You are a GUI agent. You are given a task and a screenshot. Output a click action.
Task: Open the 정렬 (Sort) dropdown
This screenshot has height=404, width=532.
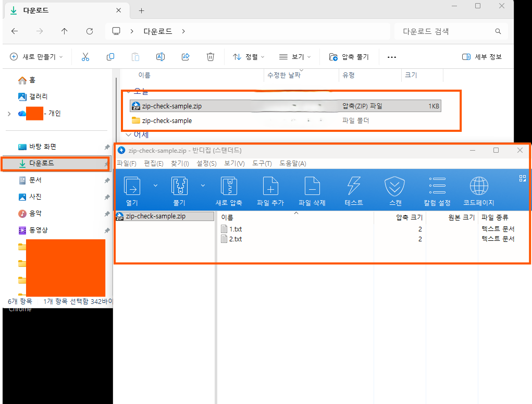[249, 57]
